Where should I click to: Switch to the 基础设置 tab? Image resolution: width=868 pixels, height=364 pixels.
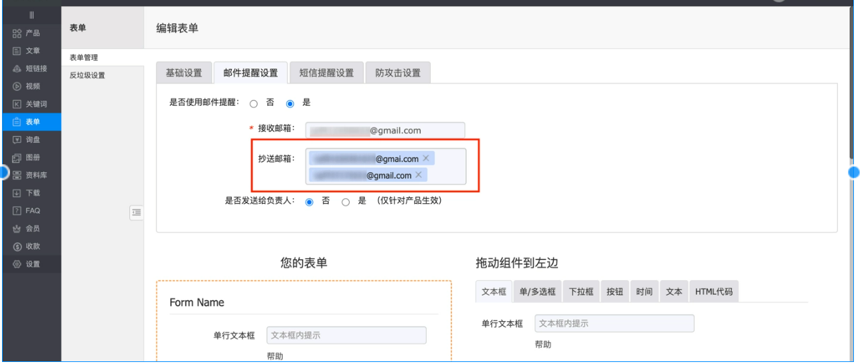(184, 73)
